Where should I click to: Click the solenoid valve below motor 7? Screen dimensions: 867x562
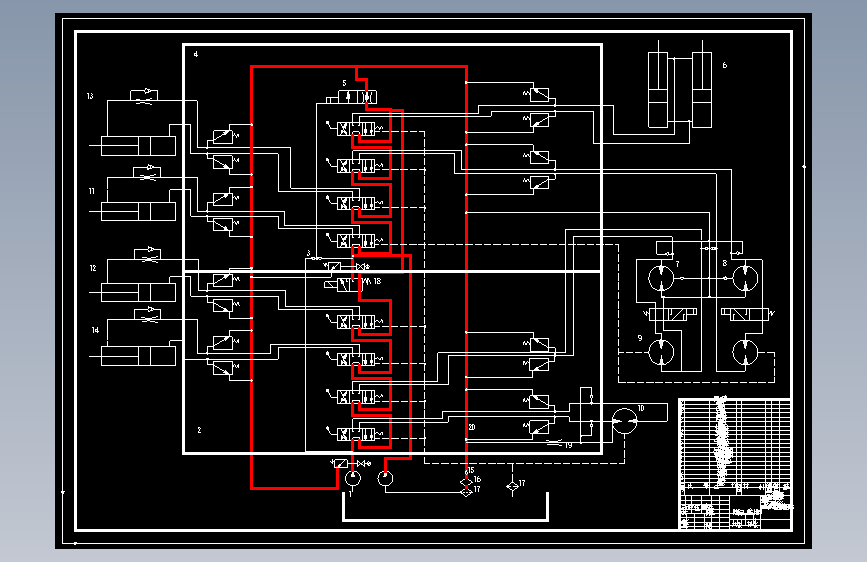click(x=670, y=314)
